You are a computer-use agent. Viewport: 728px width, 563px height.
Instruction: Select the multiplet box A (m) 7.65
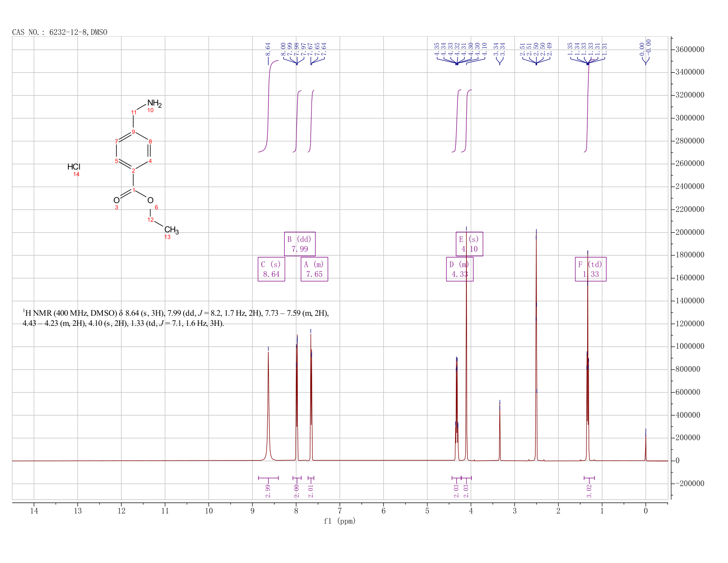click(314, 269)
